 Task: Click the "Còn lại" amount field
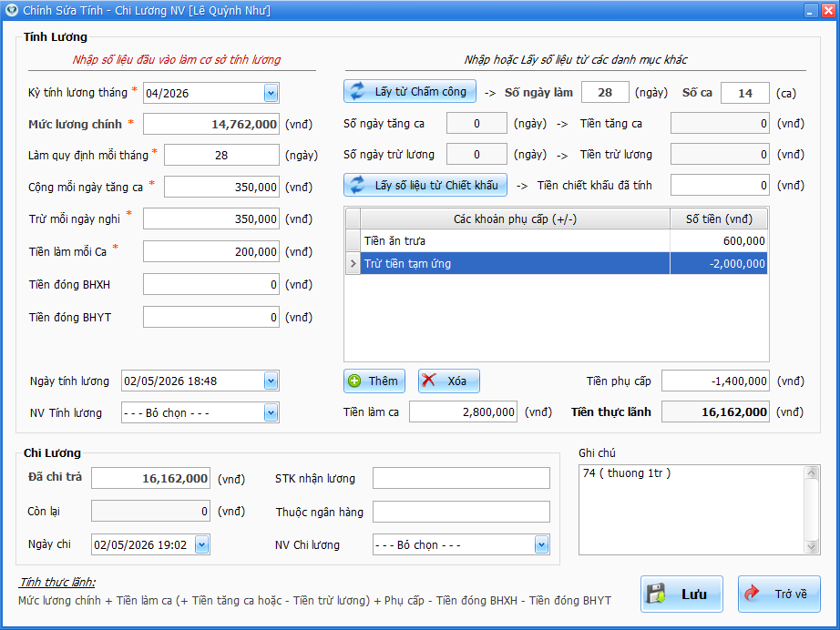tap(150, 511)
